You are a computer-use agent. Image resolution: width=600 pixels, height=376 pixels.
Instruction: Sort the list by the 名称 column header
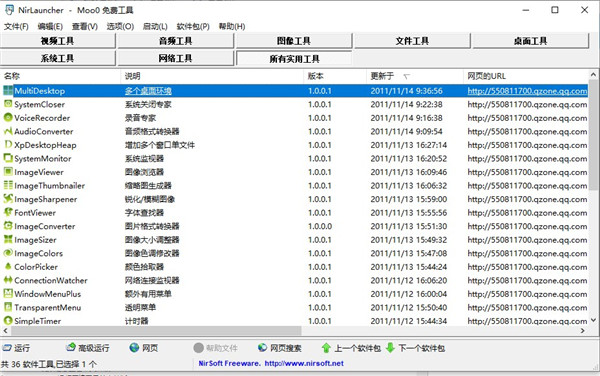(x=60, y=76)
